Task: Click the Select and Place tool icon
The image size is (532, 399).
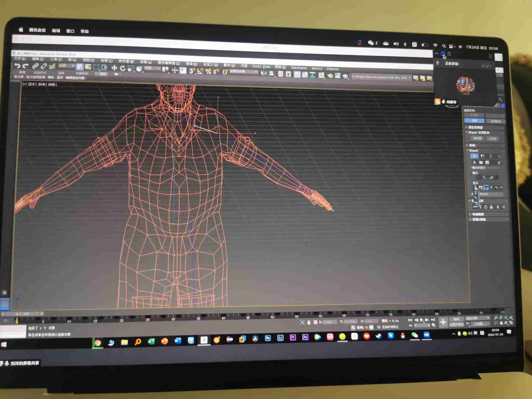Action: [x=139, y=69]
